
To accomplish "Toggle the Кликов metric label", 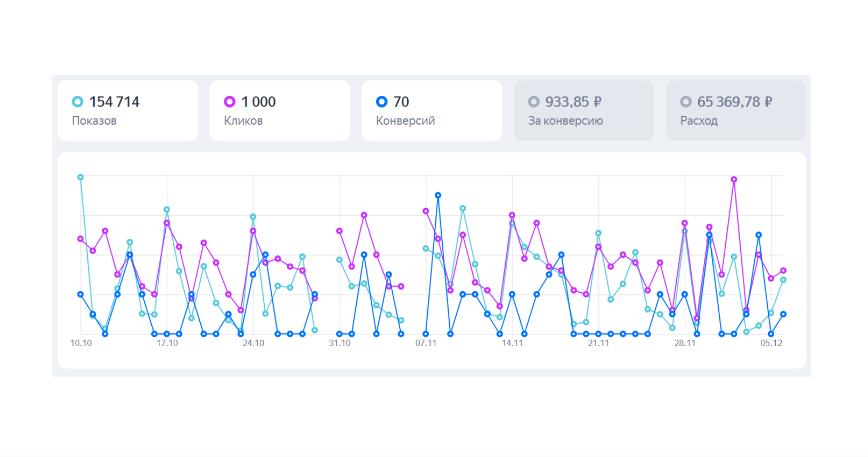I will 244,121.
